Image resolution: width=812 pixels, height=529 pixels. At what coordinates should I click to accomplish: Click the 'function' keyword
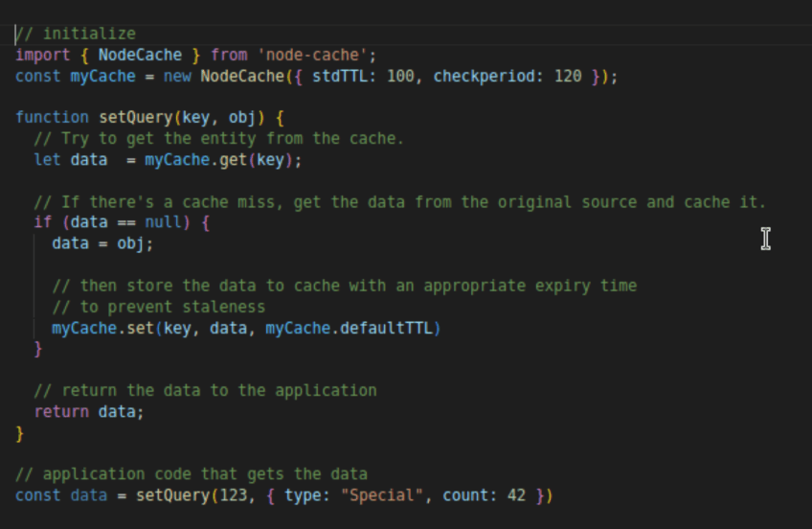point(52,118)
